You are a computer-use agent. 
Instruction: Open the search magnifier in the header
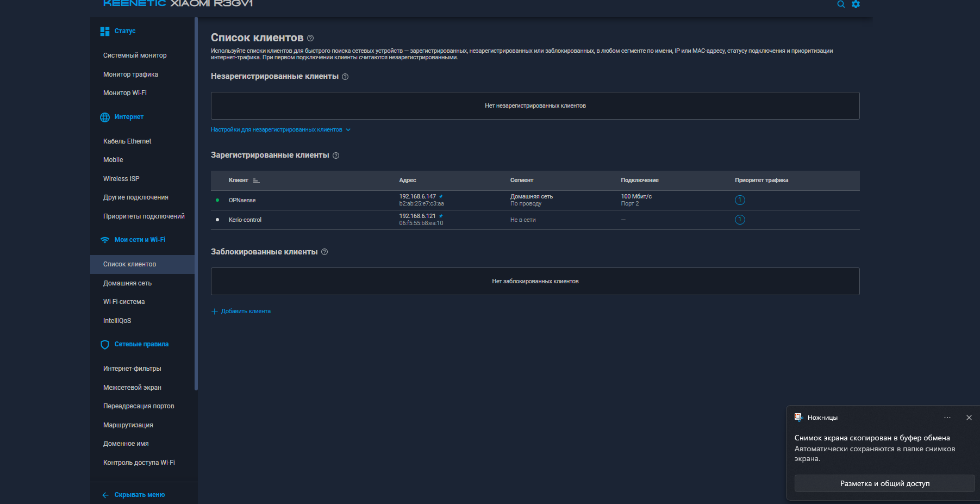[841, 4]
